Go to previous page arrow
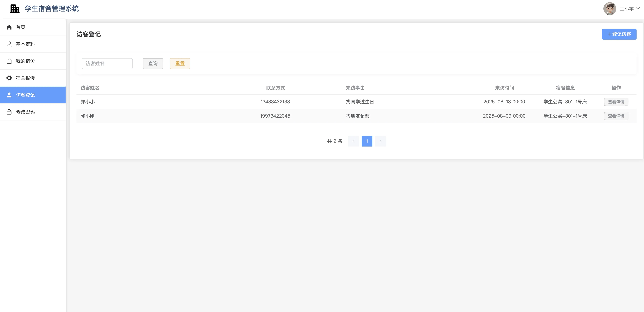Screen dimensions: 644x312 tap(353, 141)
